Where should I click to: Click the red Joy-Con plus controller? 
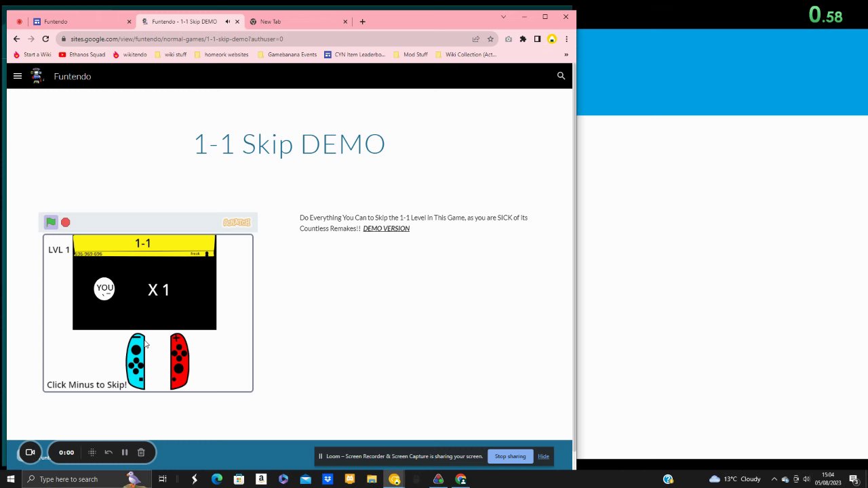(x=179, y=361)
